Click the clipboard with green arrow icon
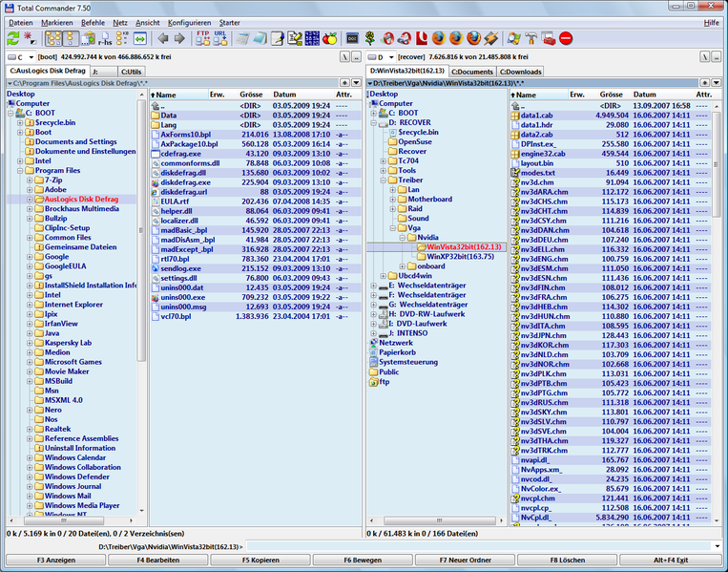The height and width of the screenshot is (572, 728). point(87,38)
